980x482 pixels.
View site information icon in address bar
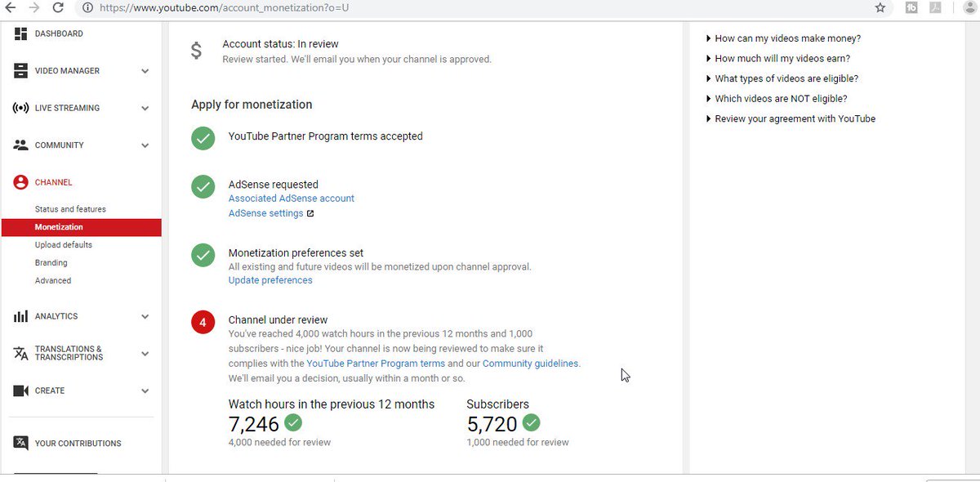click(x=87, y=7)
